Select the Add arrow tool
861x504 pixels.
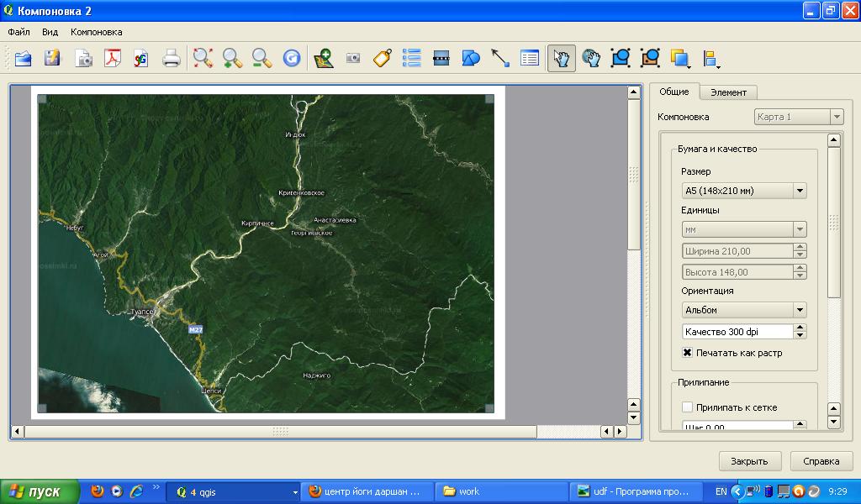pos(500,58)
